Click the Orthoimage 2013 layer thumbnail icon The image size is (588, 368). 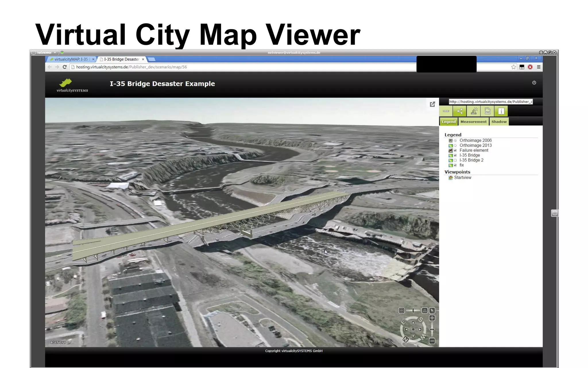click(451, 145)
